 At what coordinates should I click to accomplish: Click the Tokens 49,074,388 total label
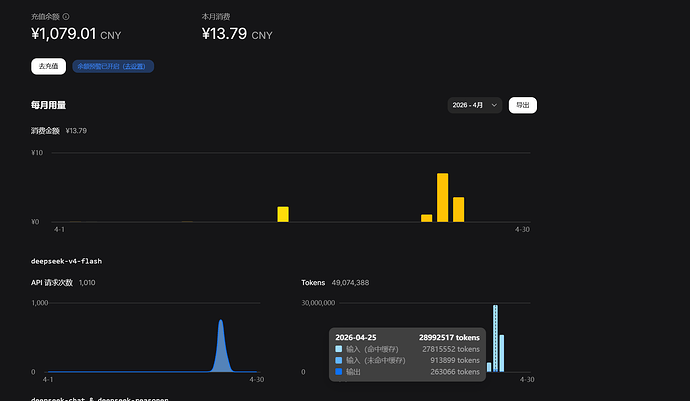335,283
